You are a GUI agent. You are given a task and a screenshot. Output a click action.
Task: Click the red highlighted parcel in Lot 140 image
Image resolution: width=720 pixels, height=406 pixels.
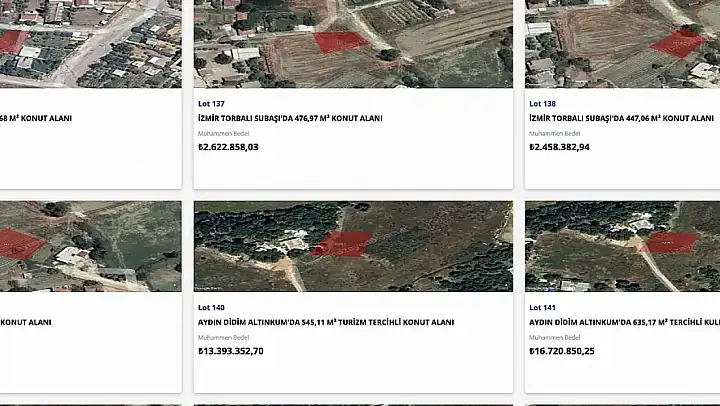340,244
